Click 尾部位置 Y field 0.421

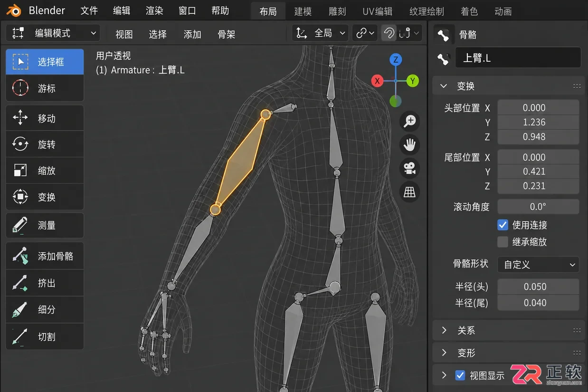(538, 172)
